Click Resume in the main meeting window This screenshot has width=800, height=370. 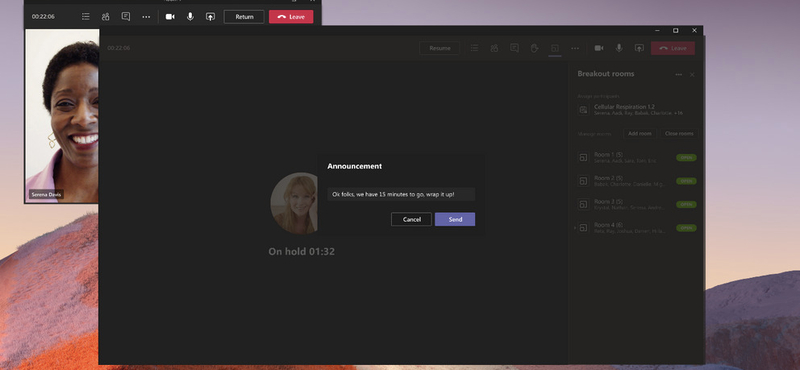pyautogui.click(x=439, y=48)
